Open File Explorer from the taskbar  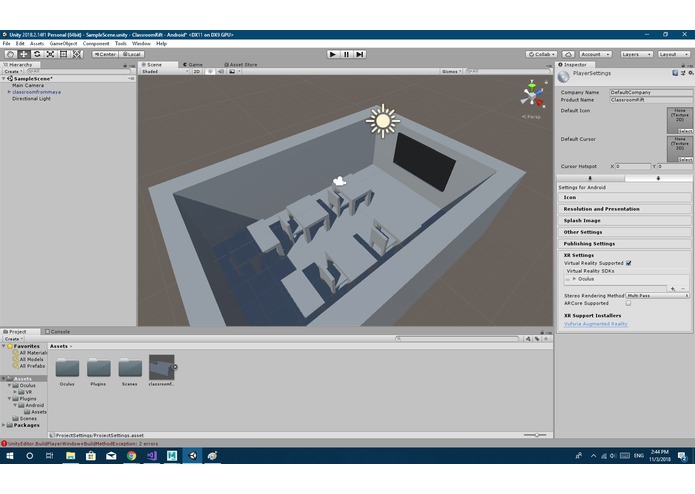coord(70,455)
